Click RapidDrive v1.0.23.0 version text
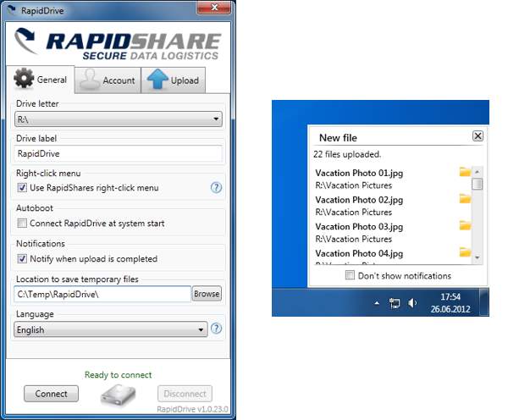Image resolution: width=508 pixels, height=420 pixels. tap(192, 409)
